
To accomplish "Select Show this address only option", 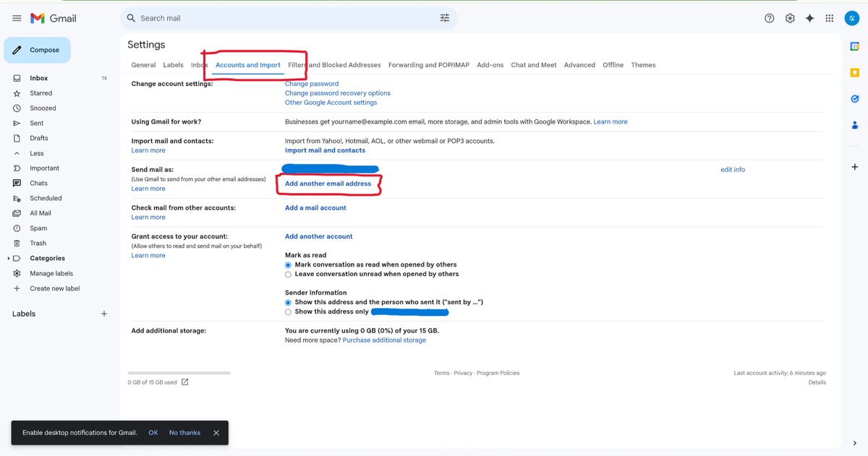I will tap(288, 312).
